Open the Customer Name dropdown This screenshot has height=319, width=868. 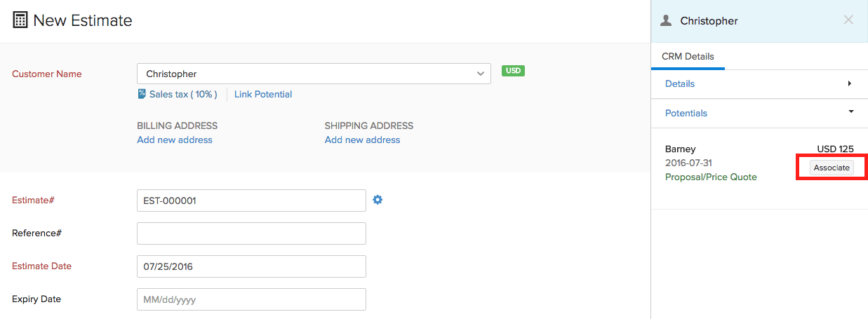480,74
